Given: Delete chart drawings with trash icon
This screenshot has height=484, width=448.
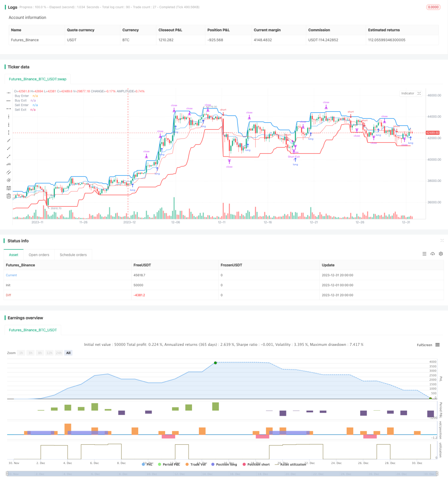Looking at the screenshot, I should (x=9, y=196).
